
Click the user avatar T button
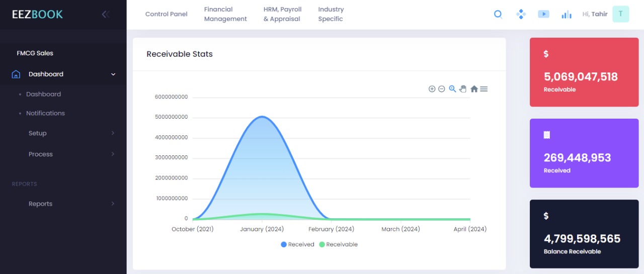tap(620, 14)
